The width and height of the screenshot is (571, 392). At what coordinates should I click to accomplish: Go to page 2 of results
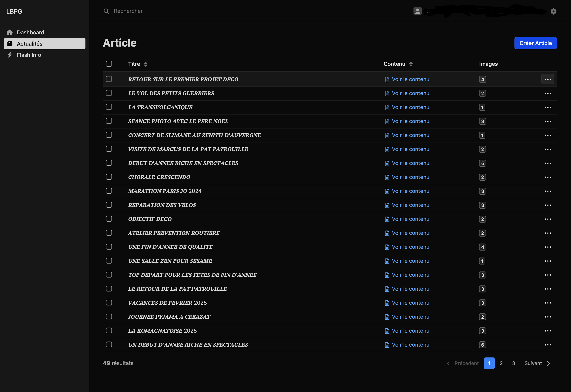(501, 363)
